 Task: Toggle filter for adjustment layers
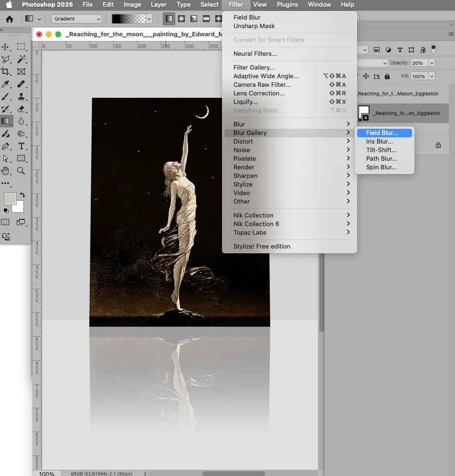click(388, 50)
